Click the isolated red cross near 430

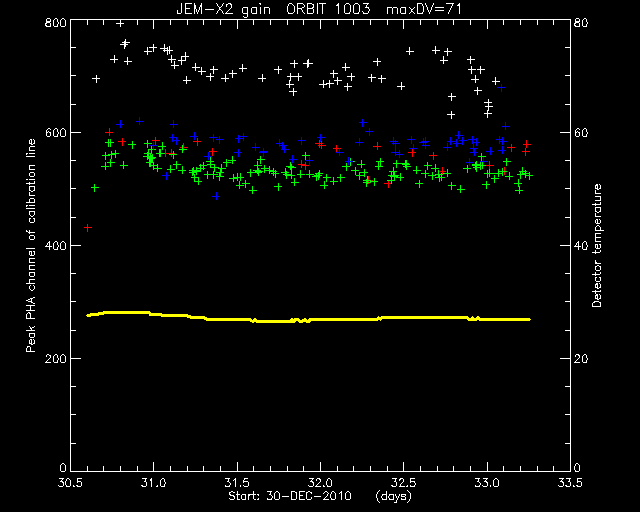click(x=87, y=228)
